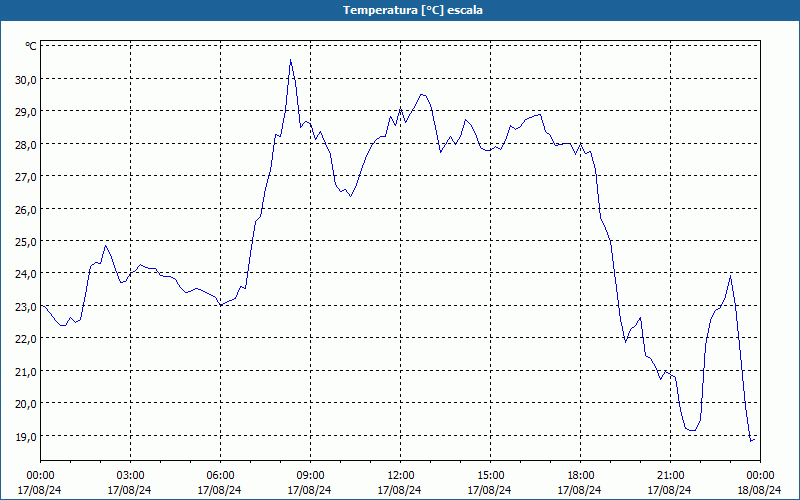This screenshot has height=500, width=800.
Task: Click the 18:00 time axis label
Action: [580, 475]
